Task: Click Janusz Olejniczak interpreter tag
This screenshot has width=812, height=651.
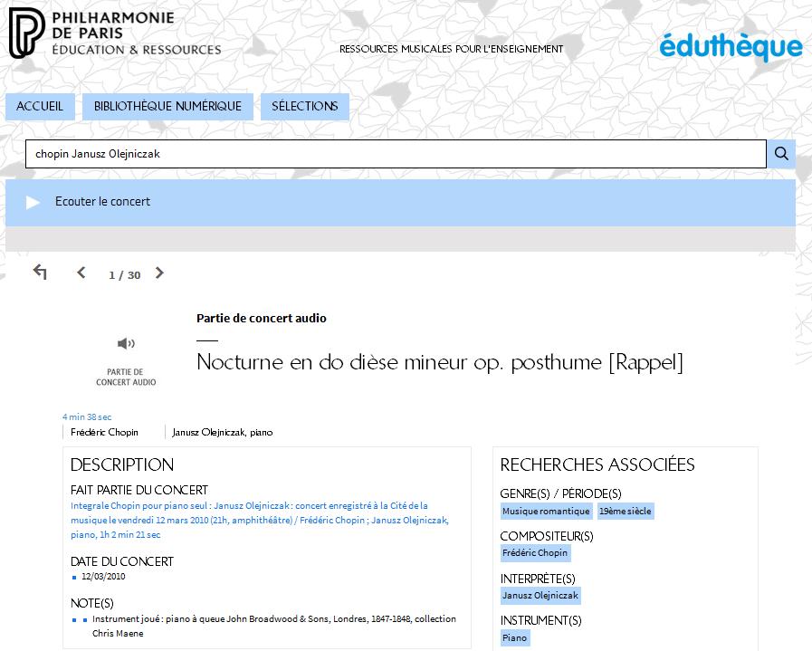Action: pyautogui.click(x=540, y=596)
